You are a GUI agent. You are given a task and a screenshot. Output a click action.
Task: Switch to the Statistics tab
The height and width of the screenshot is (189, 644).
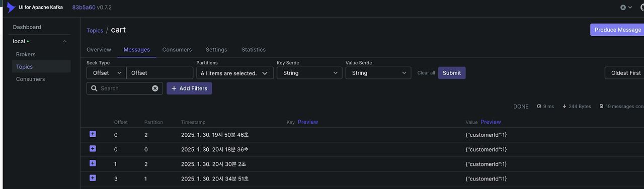253,50
